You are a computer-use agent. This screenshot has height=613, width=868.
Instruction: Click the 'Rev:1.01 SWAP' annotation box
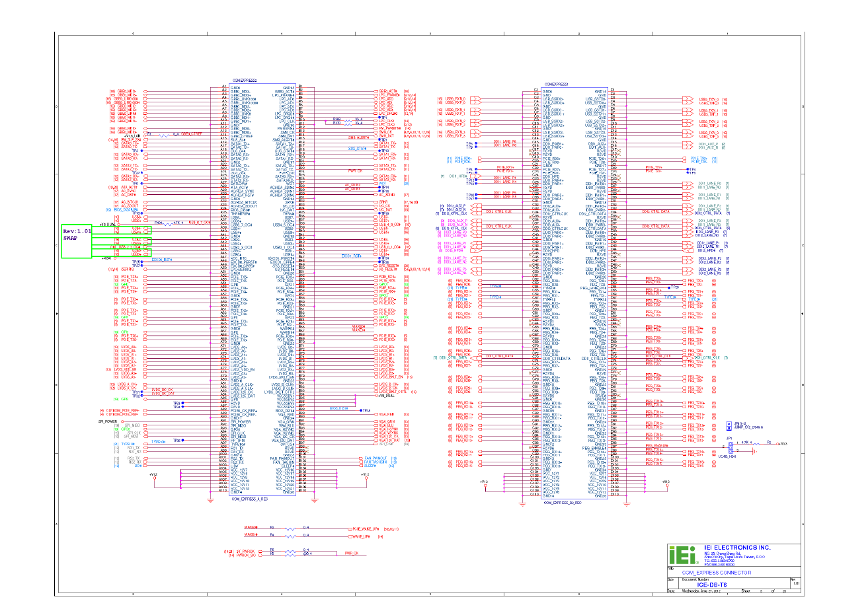[77, 241]
